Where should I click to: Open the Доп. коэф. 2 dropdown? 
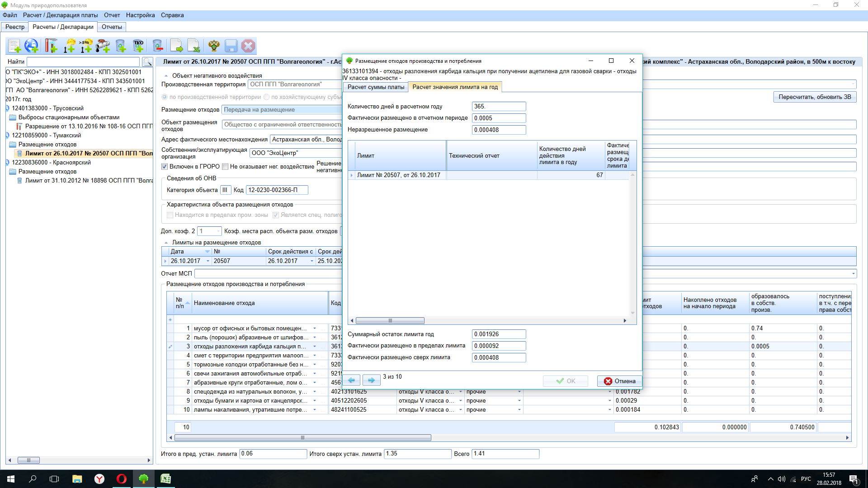pos(218,231)
